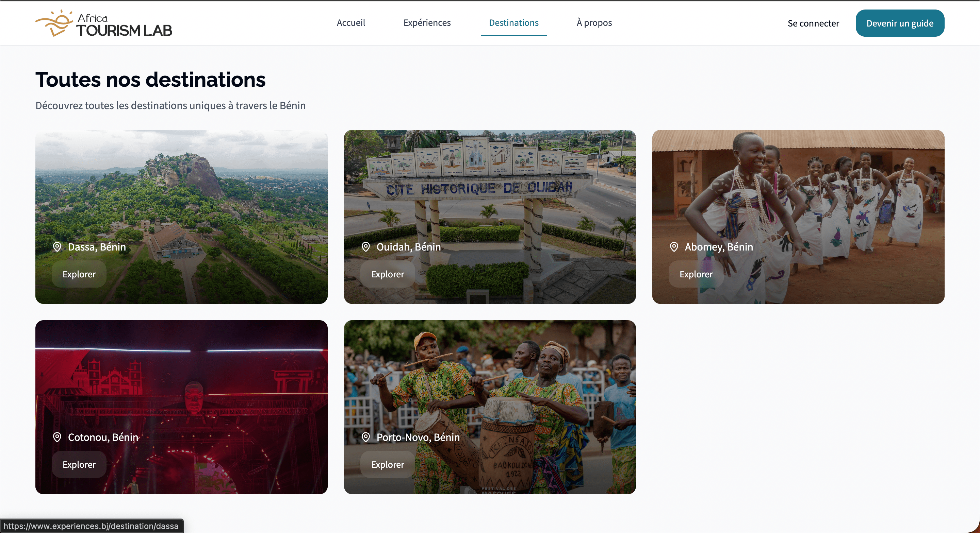Image resolution: width=980 pixels, height=533 pixels.
Task: Open Explorer for Cotonou, Bénin
Action: [x=79, y=464]
